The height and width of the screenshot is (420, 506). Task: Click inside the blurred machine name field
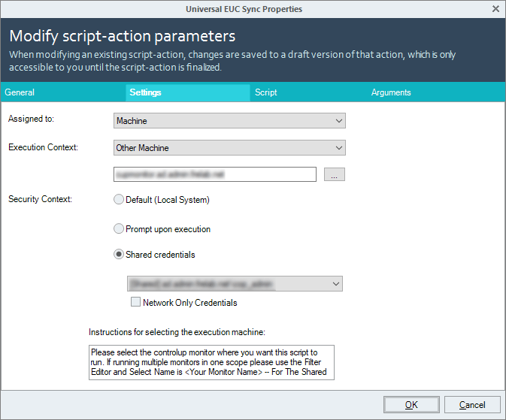215,174
